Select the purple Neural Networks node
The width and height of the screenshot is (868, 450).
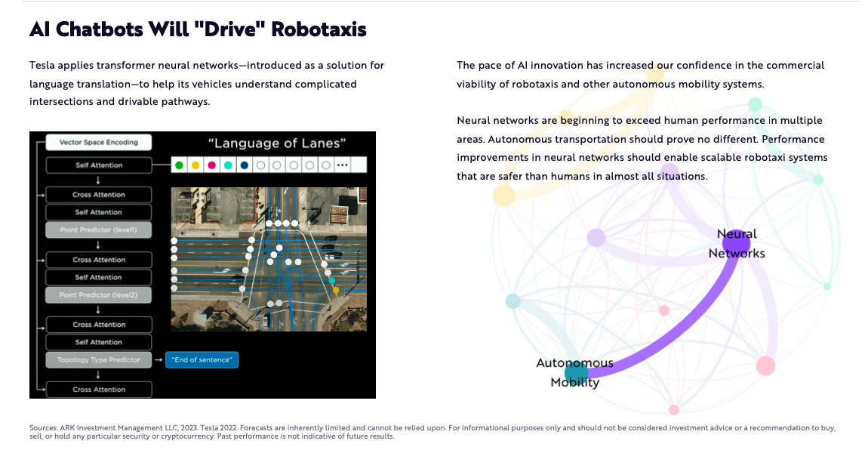[x=736, y=244]
